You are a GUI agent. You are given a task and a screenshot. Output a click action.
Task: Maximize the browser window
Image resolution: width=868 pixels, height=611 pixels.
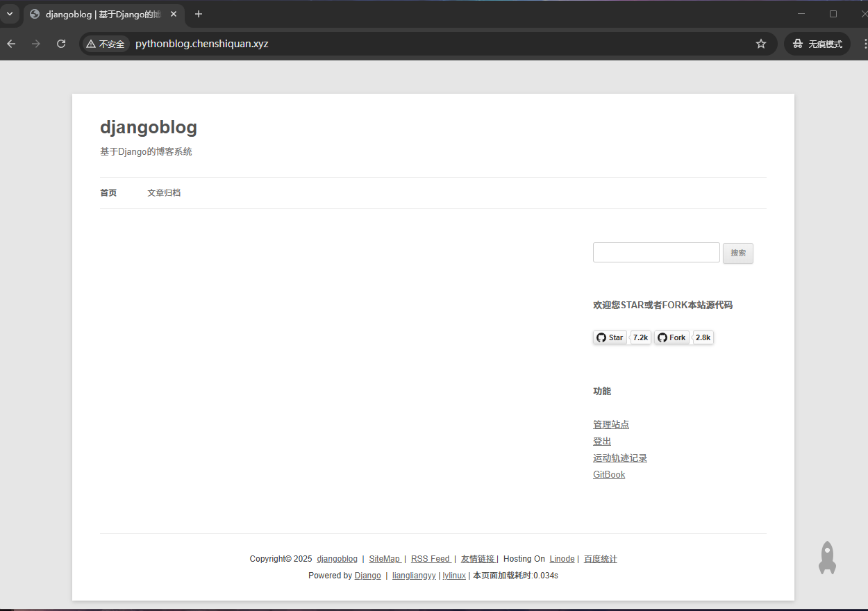click(x=833, y=14)
